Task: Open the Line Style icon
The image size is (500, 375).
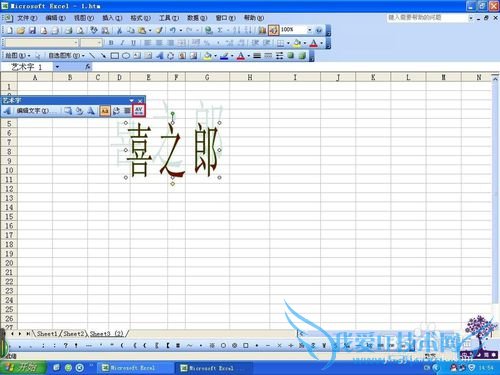Action: point(257,56)
